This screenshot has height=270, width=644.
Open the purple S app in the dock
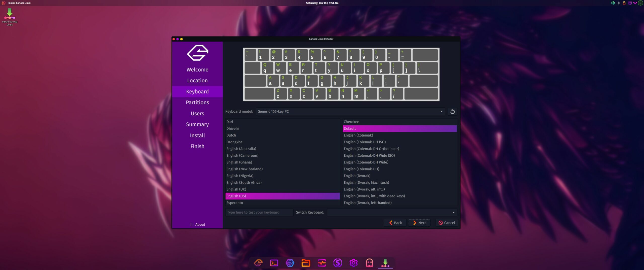pos(338,263)
